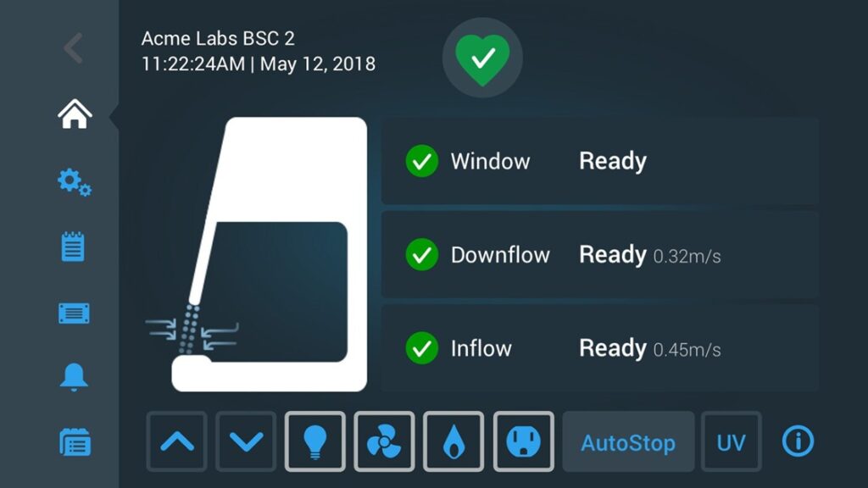Click the green heart system status icon
The width and height of the screenshot is (868, 488).
tap(482, 58)
